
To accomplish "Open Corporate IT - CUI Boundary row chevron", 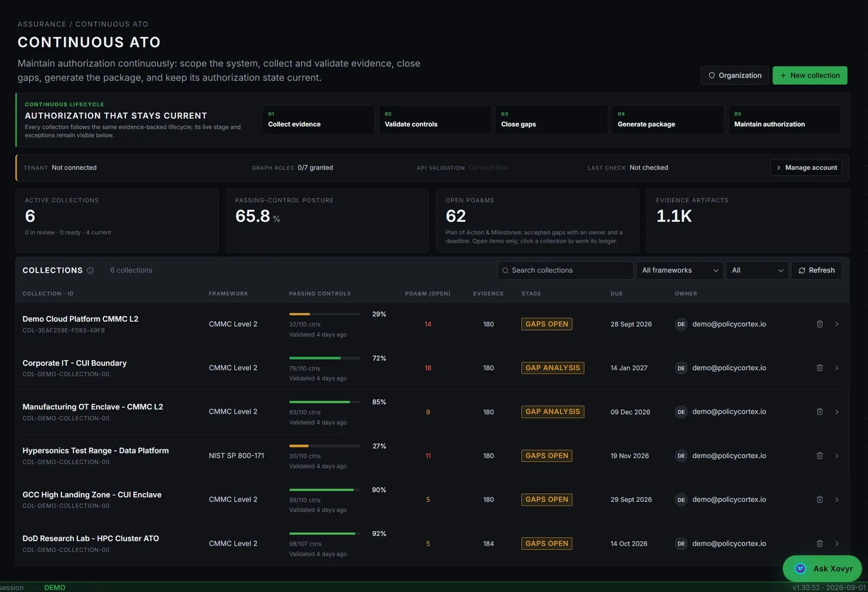I will [x=837, y=368].
